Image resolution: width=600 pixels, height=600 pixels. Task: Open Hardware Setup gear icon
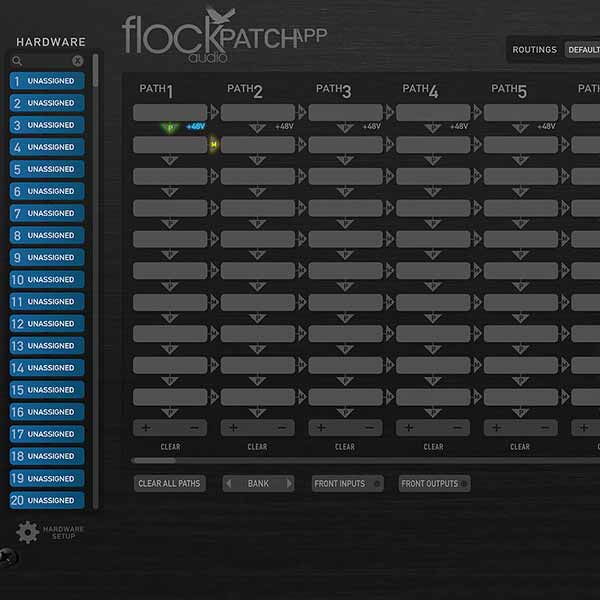28,532
